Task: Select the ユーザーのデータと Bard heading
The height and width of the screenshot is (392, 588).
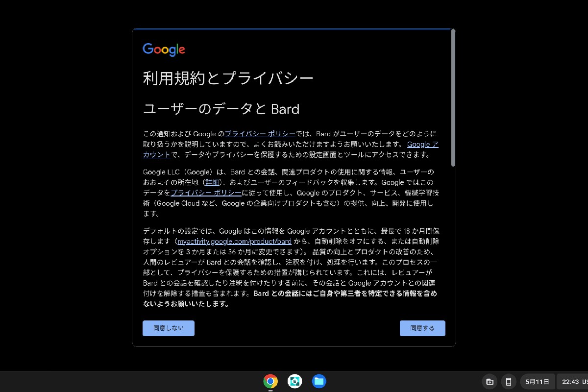Action: click(221, 109)
